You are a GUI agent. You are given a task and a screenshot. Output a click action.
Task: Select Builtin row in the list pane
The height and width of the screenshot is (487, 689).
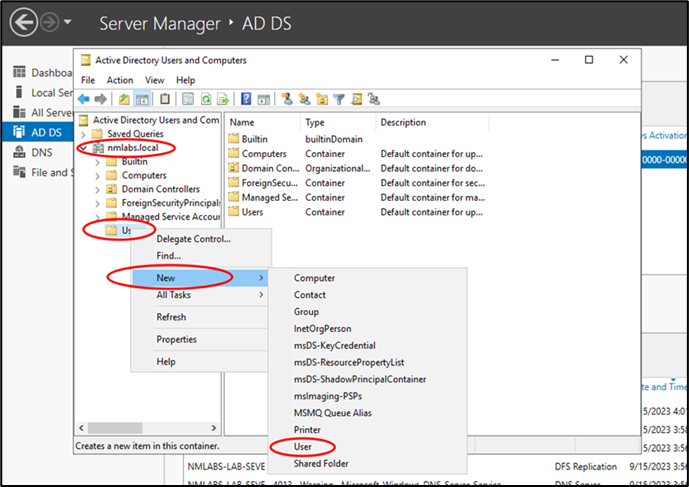[x=356, y=139]
